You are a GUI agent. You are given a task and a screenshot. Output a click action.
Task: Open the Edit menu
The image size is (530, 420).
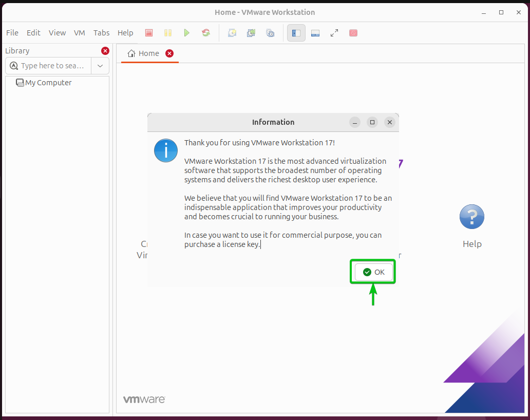[33, 33]
